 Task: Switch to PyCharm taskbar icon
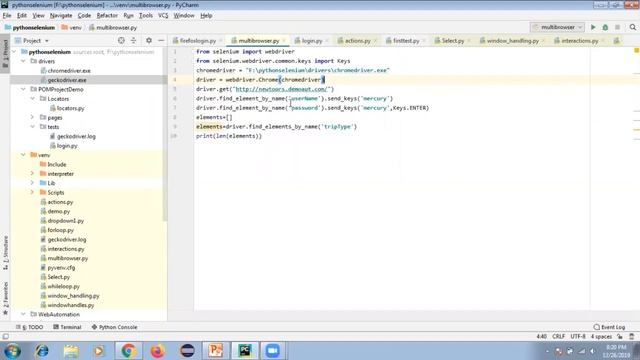click(x=245, y=351)
